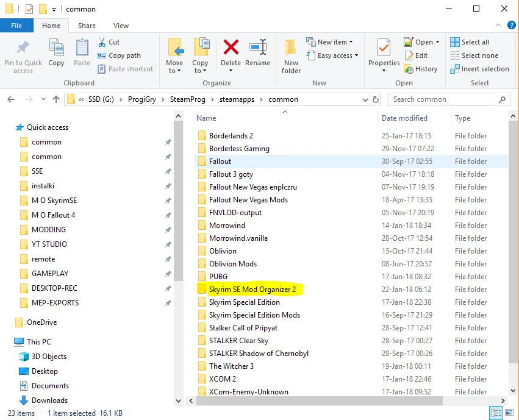The image size is (519, 420).
Task: Switch to Details view in status bar
Action: point(496,413)
